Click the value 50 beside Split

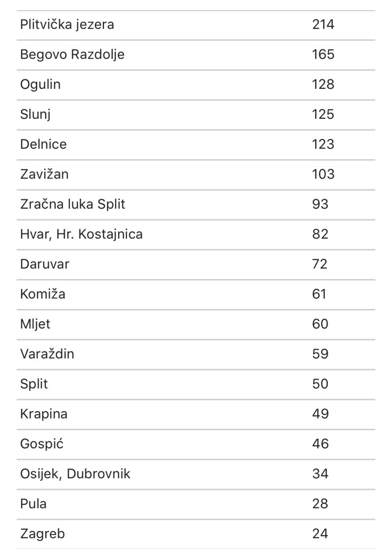click(x=320, y=384)
